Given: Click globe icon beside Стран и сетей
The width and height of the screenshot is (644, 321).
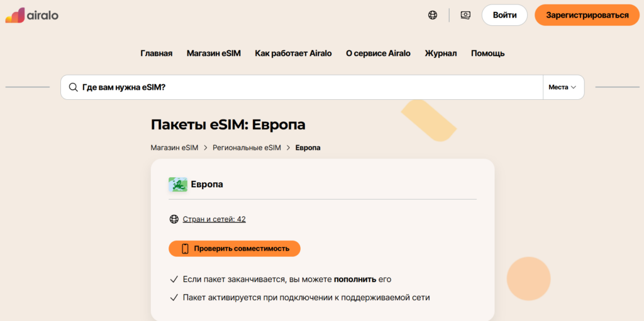Looking at the screenshot, I should click(174, 219).
